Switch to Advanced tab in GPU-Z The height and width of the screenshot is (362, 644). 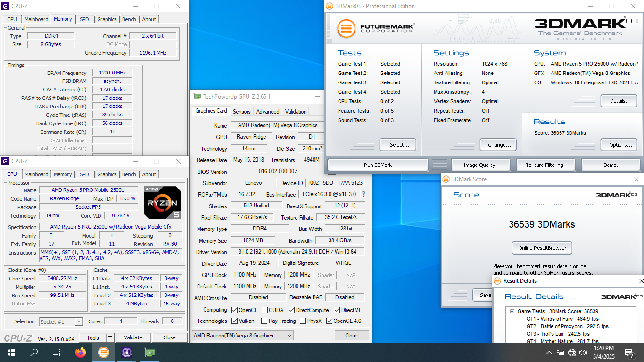(x=268, y=112)
